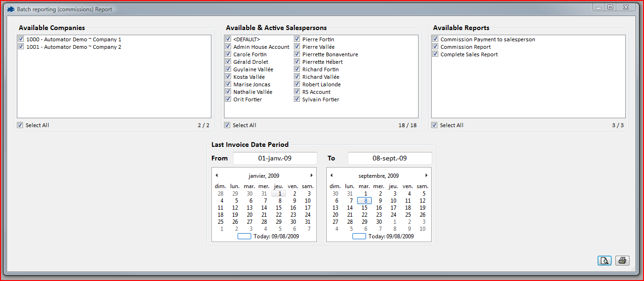The height and width of the screenshot is (281, 644).
Task: Click Today: 09/08/2009 in From calendar
Action: tap(276, 236)
